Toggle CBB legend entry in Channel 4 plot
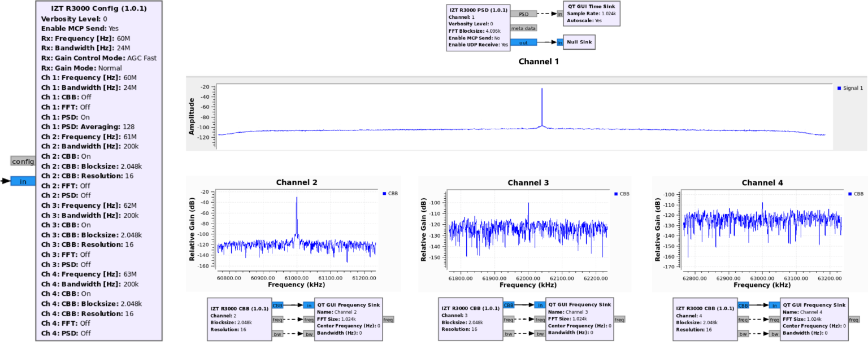This screenshot has height=345, width=868. [855, 194]
